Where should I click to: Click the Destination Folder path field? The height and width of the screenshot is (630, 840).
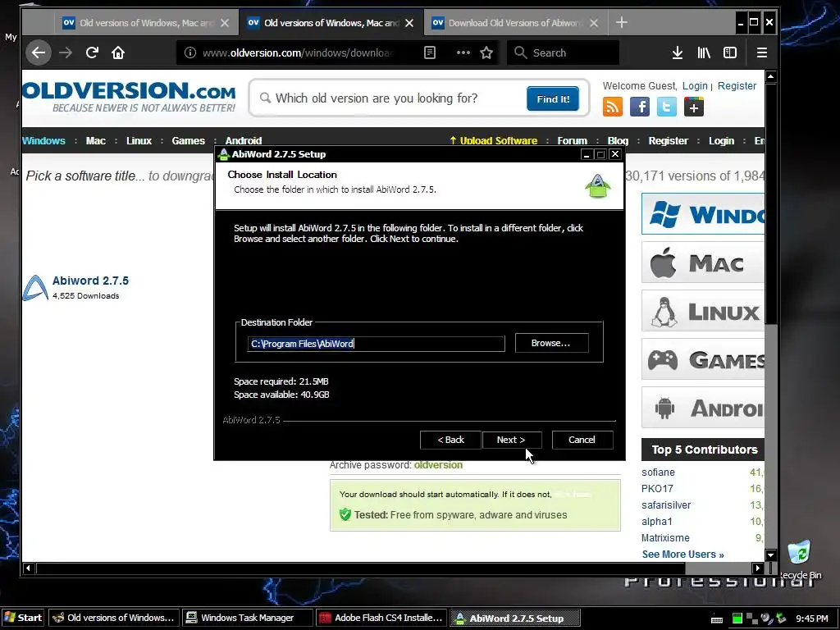pyautogui.click(x=376, y=344)
